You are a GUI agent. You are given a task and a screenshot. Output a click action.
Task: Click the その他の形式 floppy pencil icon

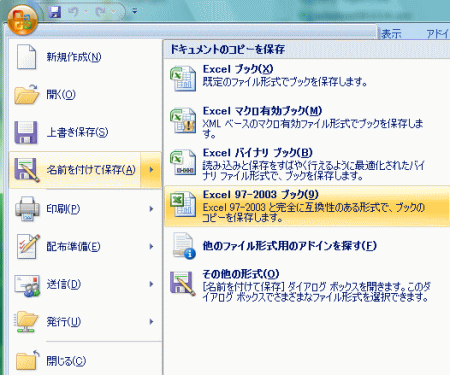(183, 284)
